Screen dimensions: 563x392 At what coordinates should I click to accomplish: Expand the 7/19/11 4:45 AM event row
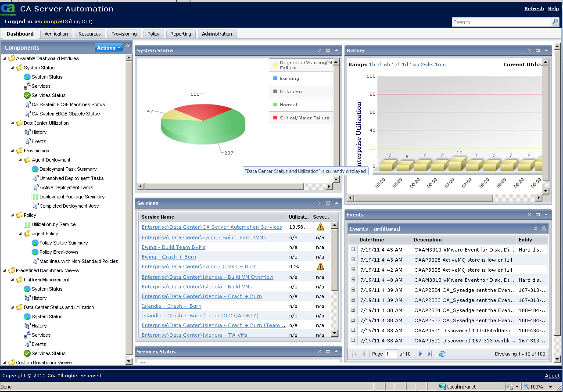point(353,249)
